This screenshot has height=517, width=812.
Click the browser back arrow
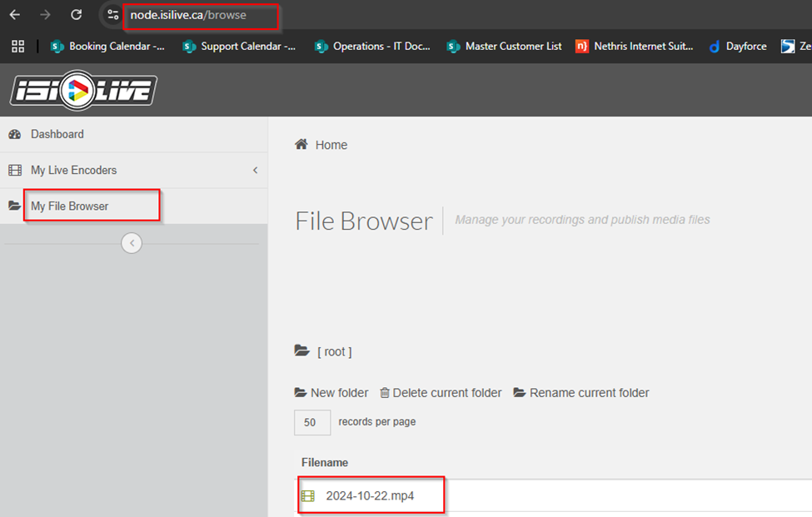point(15,15)
